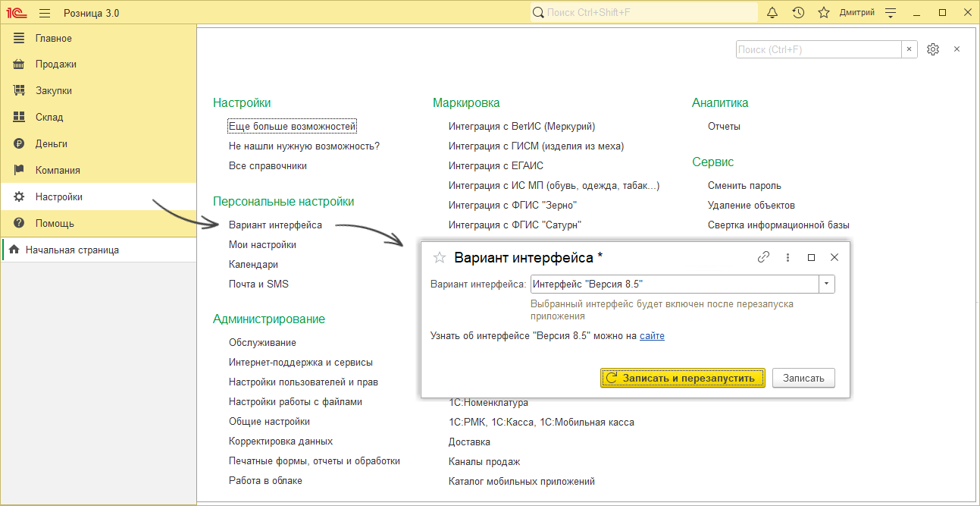Click the Записать button

coord(803,378)
